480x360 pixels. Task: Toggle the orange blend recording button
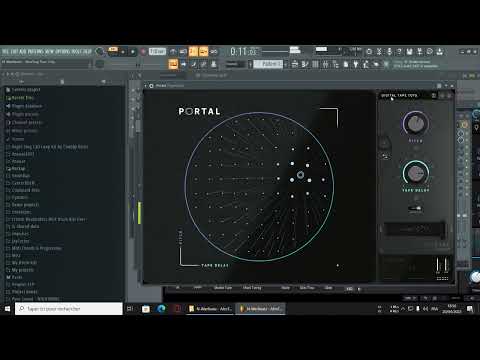(203, 52)
